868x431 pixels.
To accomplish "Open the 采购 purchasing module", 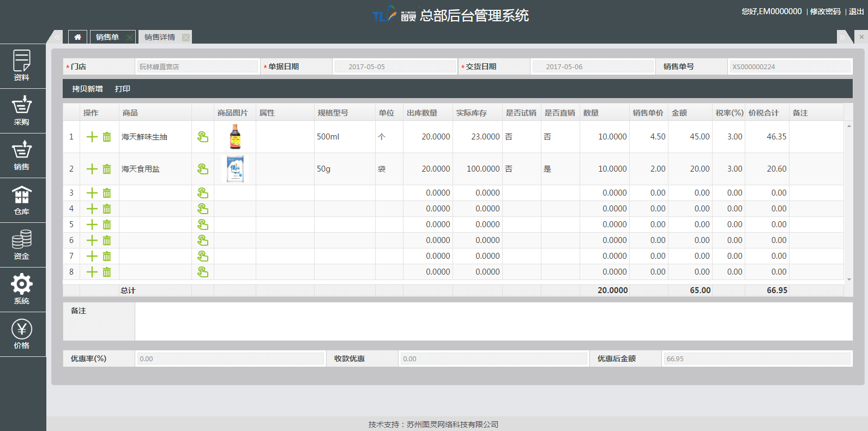I will [22, 110].
